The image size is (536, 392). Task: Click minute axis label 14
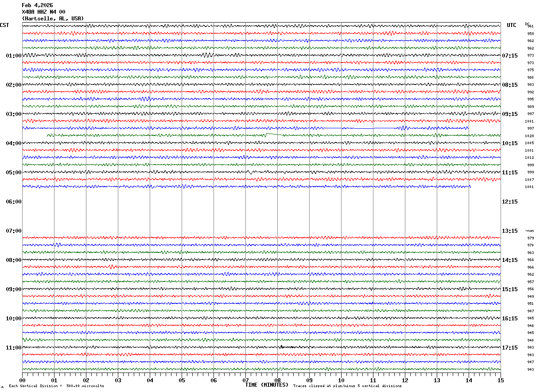point(469,380)
